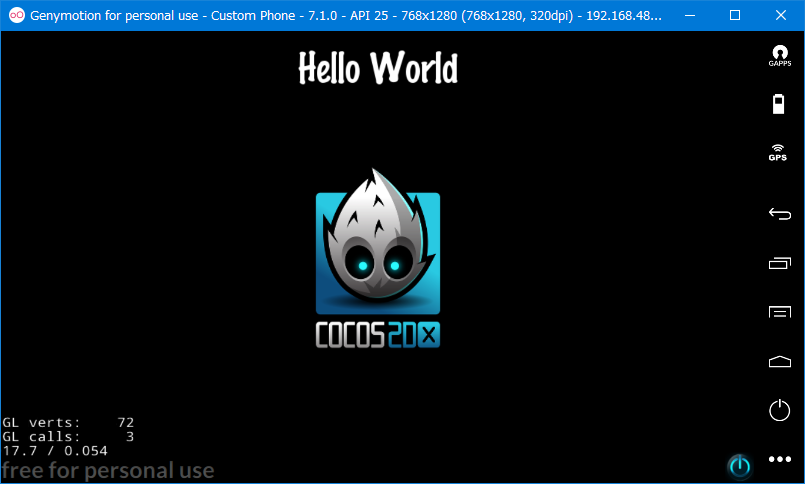This screenshot has height=484, width=805.
Task: Close the Genymotion window
Action: pos(780,15)
